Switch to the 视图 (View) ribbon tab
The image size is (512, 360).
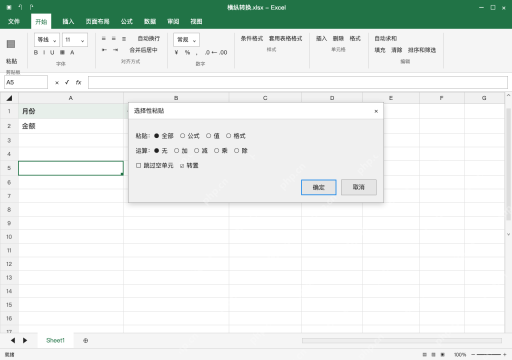coord(196,21)
